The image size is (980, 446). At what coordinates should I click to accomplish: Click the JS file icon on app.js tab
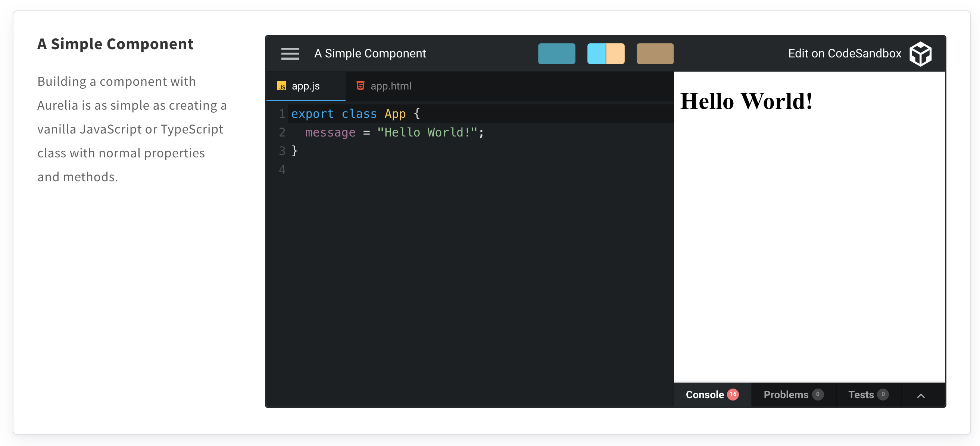click(281, 86)
